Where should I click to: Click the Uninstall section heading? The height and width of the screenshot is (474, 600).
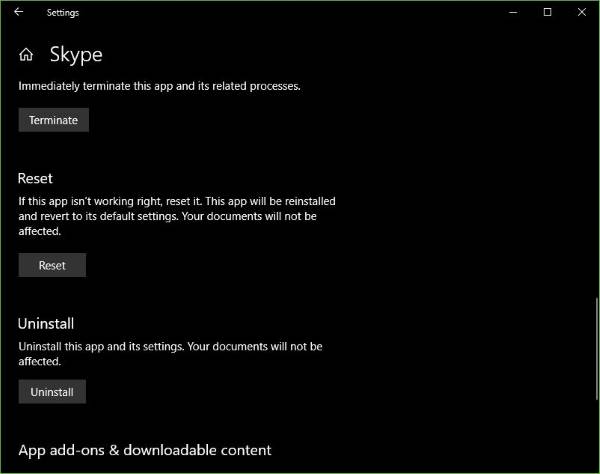coord(46,323)
